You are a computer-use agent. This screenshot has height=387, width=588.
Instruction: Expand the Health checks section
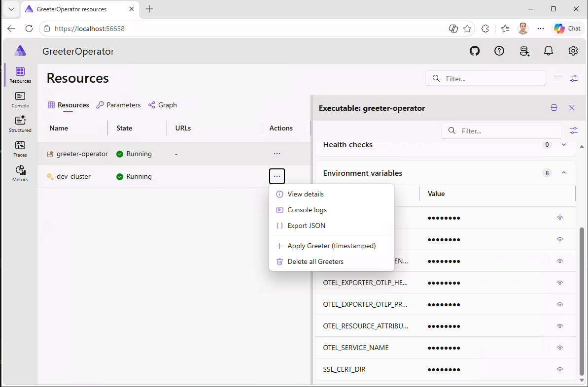pos(564,145)
